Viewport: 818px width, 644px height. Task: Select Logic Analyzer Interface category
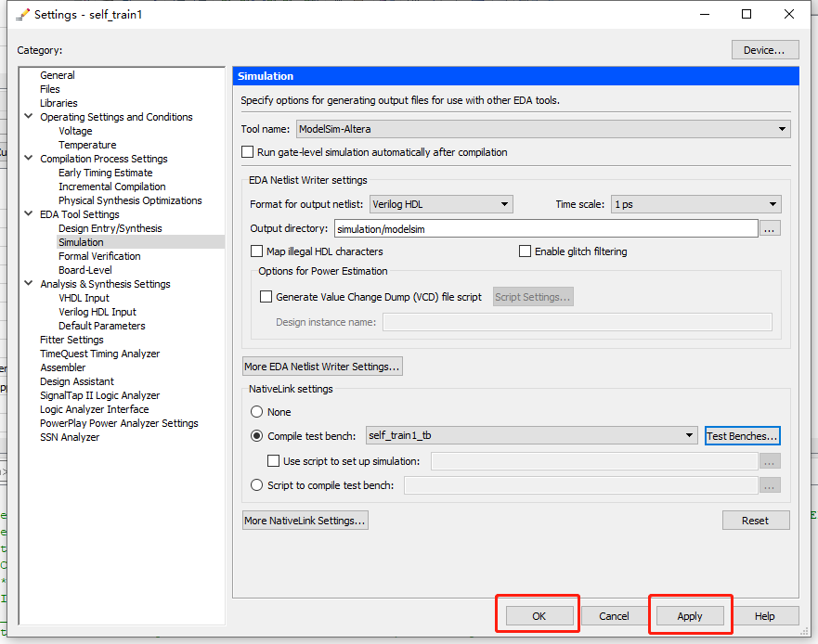(x=95, y=409)
